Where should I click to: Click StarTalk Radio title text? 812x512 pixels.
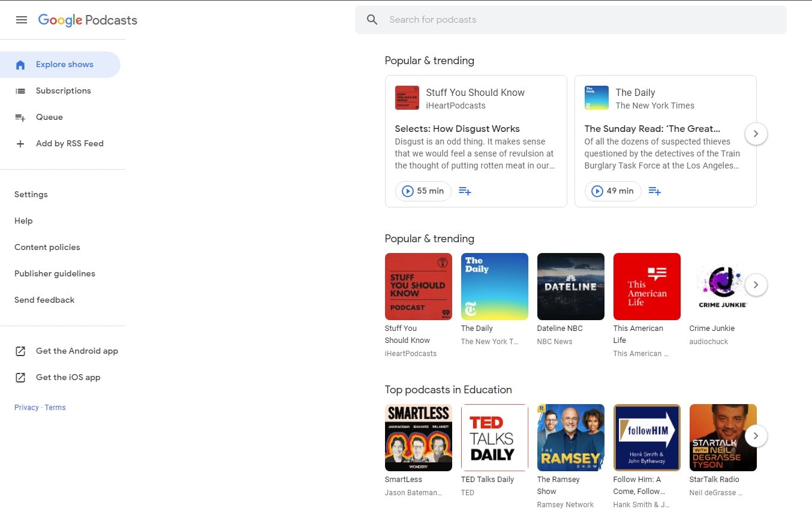point(714,480)
